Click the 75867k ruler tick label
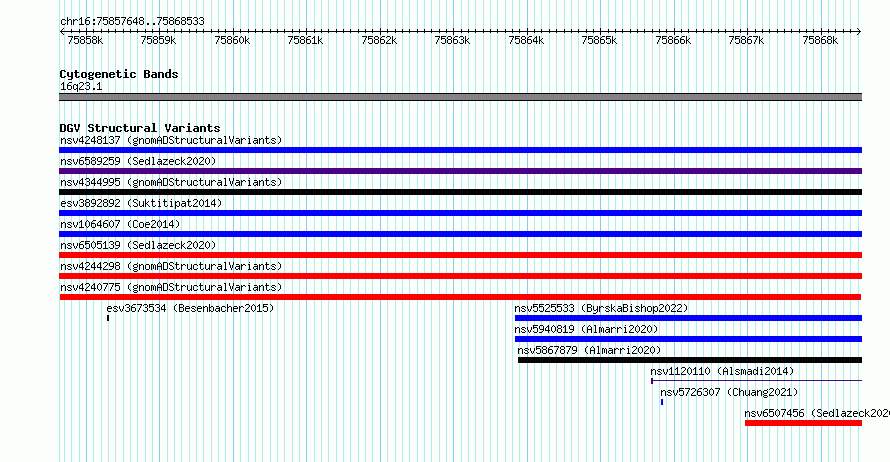 (x=746, y=40)
